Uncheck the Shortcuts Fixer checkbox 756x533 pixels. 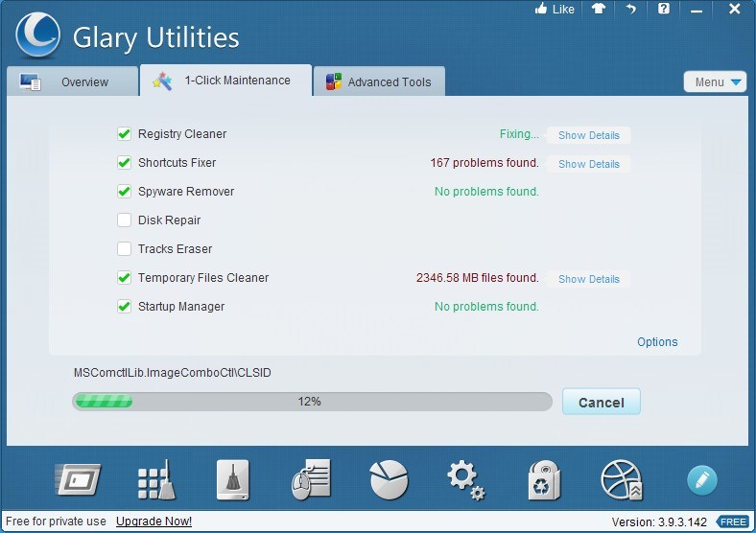(x=124, y=162)
